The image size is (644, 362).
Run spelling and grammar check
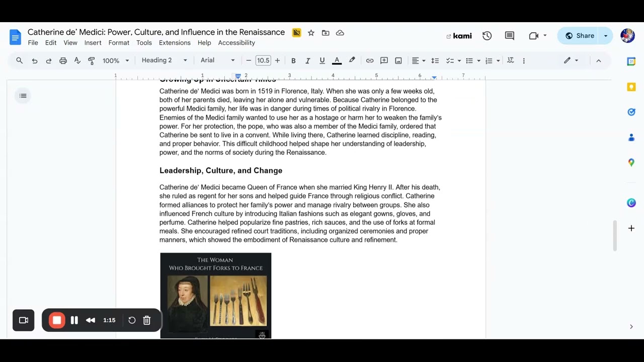[77, 60]
